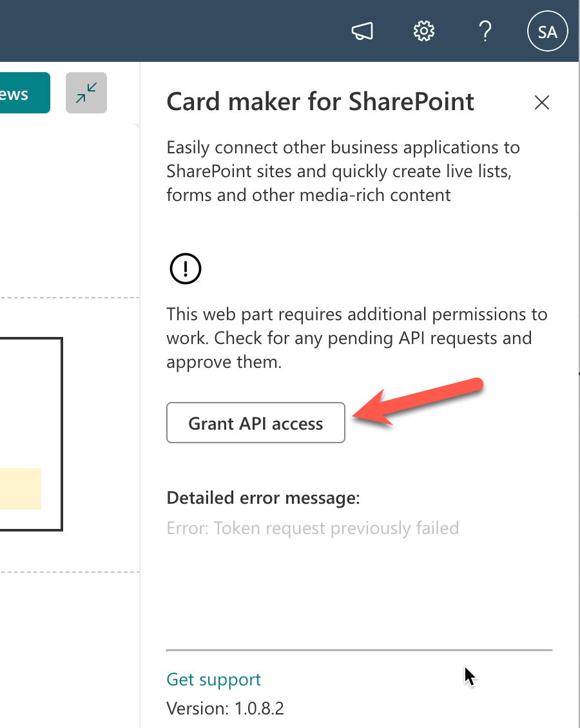Close the Card maker property pane
The height and width of the screenshot is (728, 580).
541,102
